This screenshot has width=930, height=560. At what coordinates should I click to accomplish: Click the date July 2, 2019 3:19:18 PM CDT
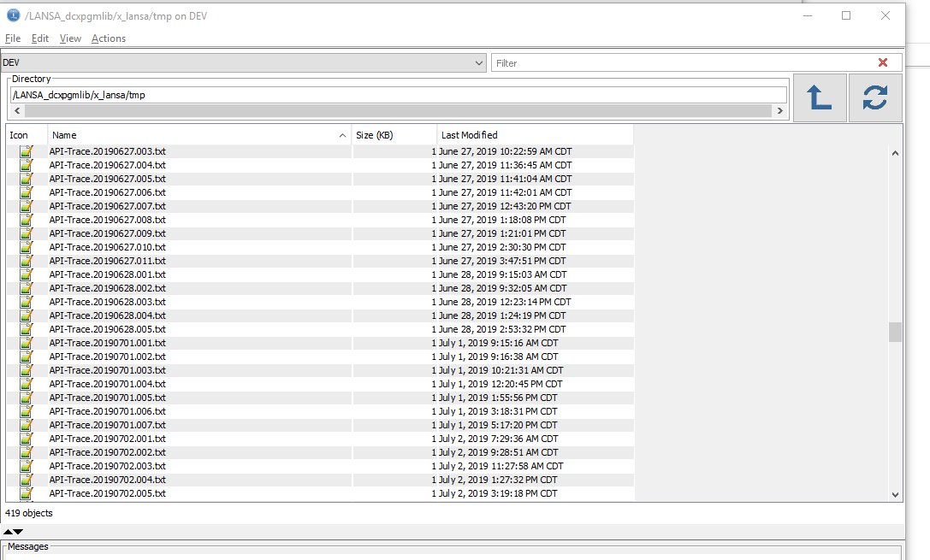pyautogui.click(x=498, y=493)
